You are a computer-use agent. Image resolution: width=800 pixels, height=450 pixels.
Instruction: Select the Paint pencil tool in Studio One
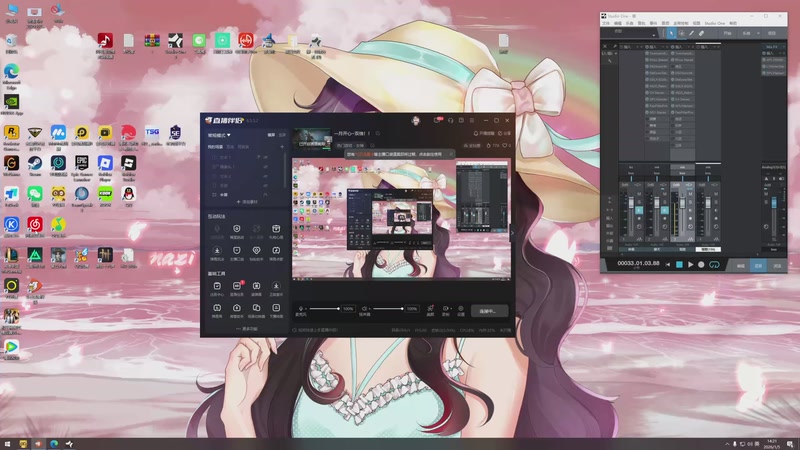tap(691, 33)
